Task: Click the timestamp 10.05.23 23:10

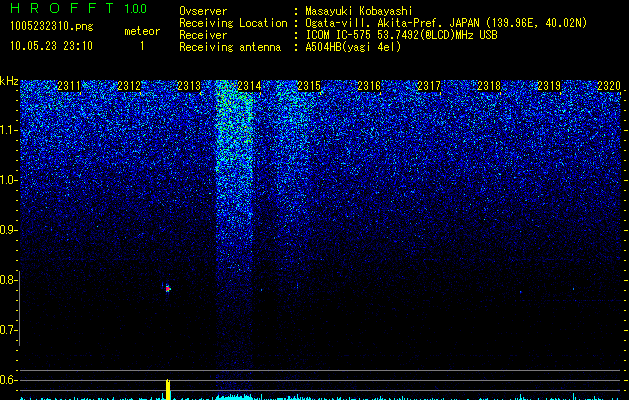Action: point(51,46)
